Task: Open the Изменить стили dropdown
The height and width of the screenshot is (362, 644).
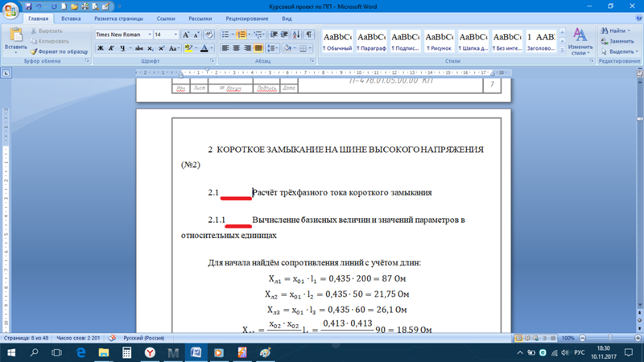Action: [x=580, y=41]
